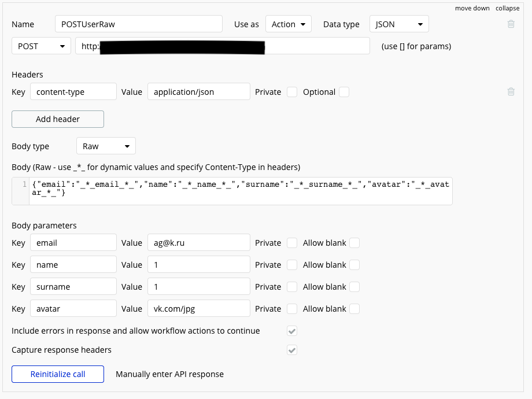Toggle Private checkbox for email parameter

pyautogui.click(x=292, y=243)
